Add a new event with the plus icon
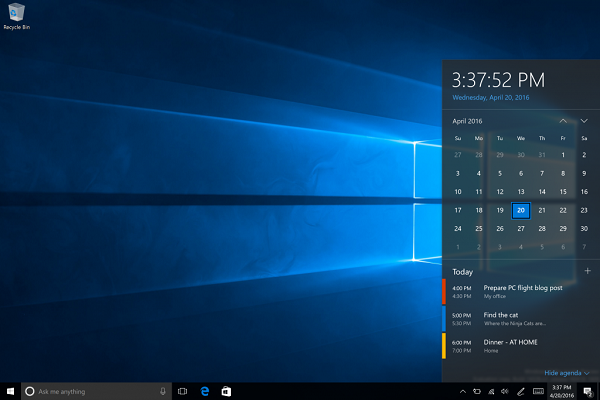 [x=587, y=271]
